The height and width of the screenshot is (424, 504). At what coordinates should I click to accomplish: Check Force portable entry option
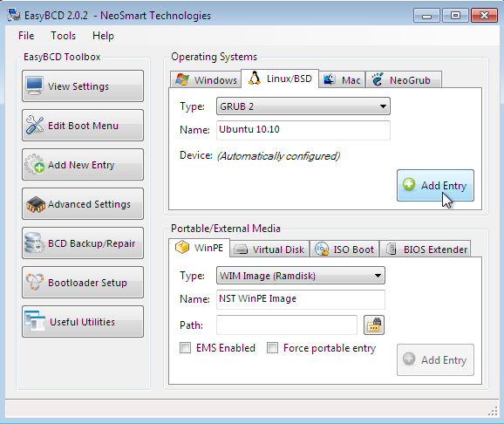[272, 348]
